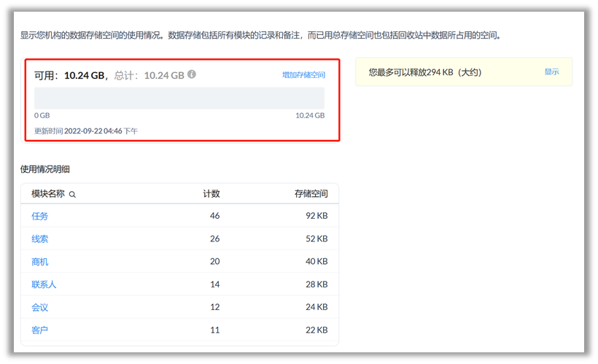This screenshot has width=598, height=364.
Task: Select the 会议 module link
Action: pos(40,307)
